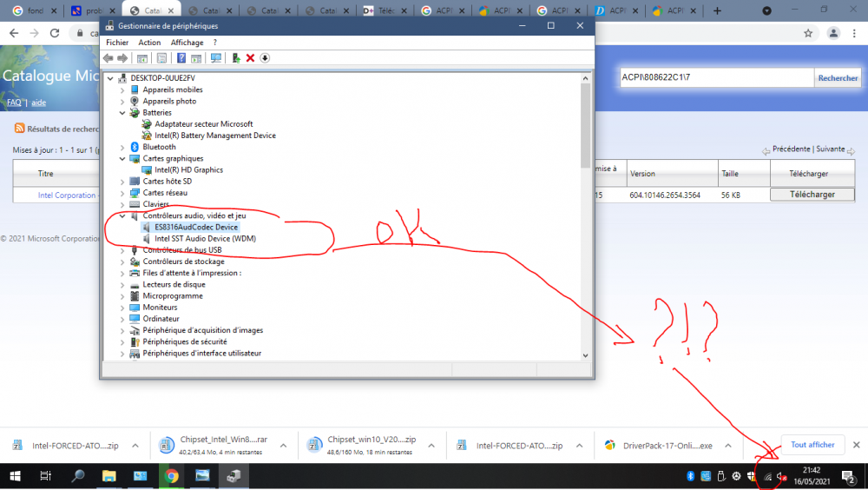Select Périphériques d'interface utilisateur category
868x490 pixels.
point(201,353)
